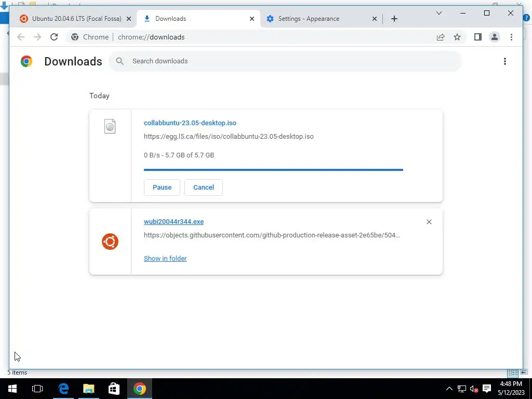Click Show in folder for wubi
This screenshot has width=532, height=399.
coord(165,259)
